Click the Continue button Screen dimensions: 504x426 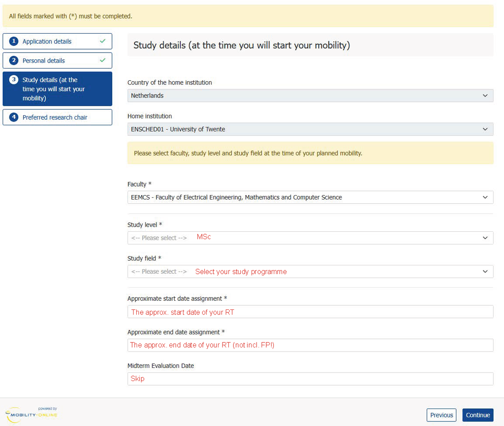pos(478,415)
